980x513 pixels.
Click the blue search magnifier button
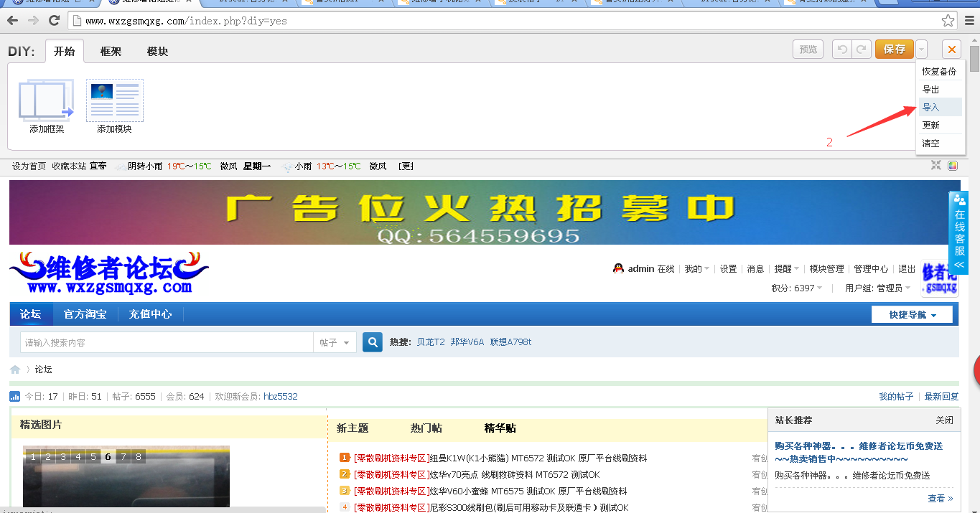(372, 343)
